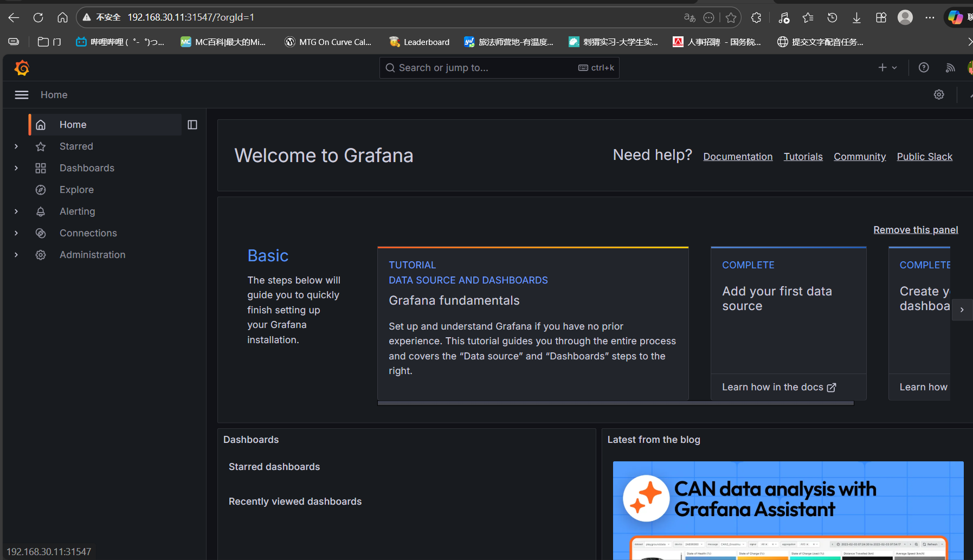The height and width of the screenshot is (560, 973).
Task: Click the Grafana logo icon
Action: point(22,68)
